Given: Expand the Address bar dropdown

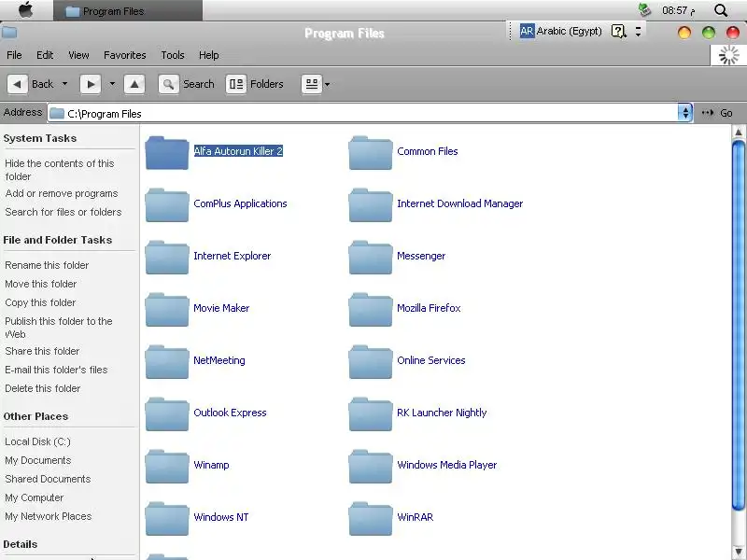Looking at the screenshot, I should 685,113.
